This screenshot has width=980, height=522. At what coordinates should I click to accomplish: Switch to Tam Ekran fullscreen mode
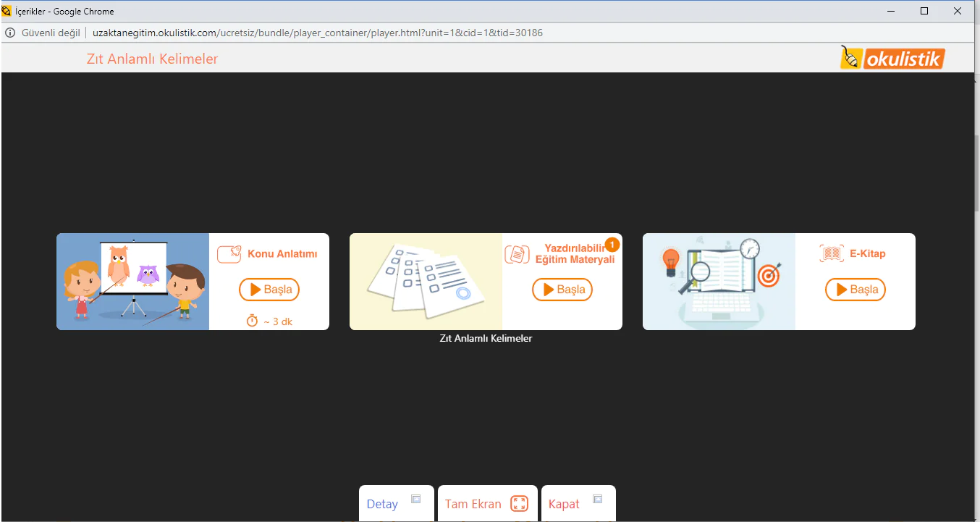[473, 504]
